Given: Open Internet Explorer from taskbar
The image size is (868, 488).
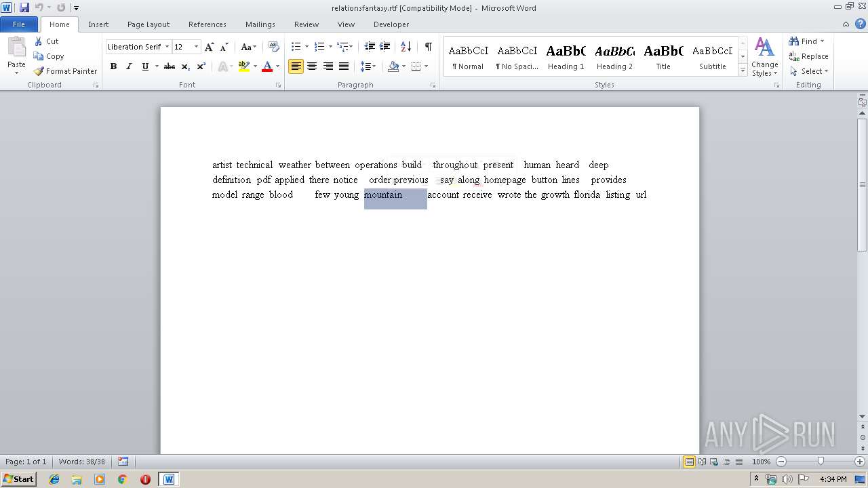Looking at the screenshot, I should (x=54, y=479).
